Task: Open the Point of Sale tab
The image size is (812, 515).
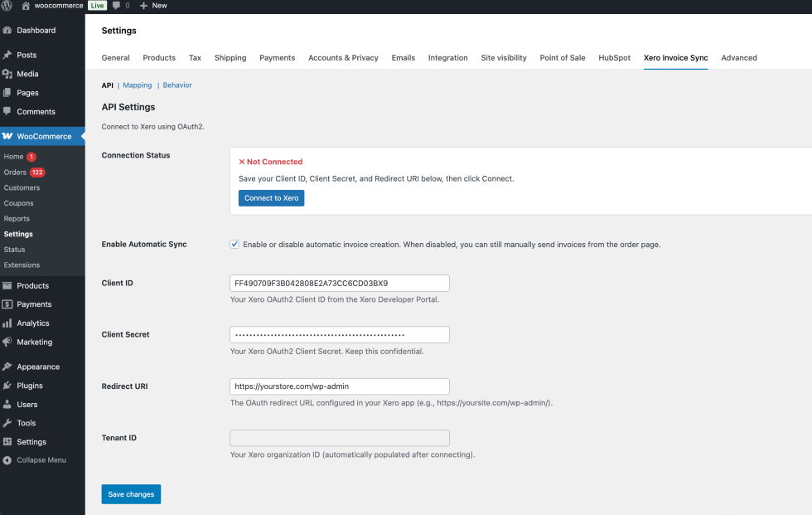Action: click(563, 58)
